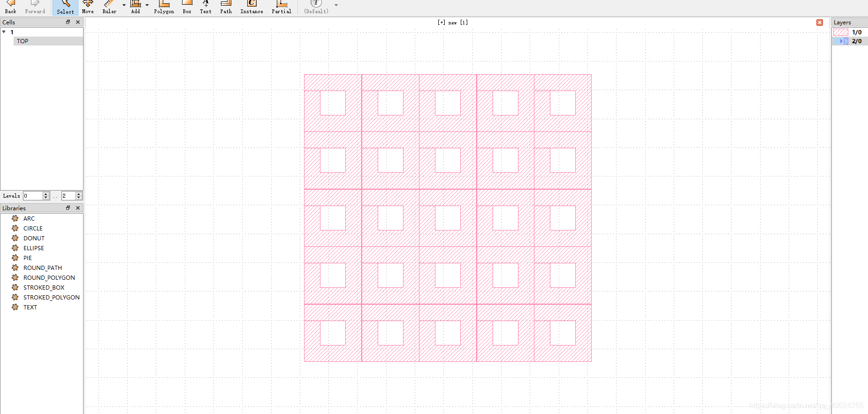Close the Cells panel
The width and height of the screenshot is (868, 414).
(x=78, y=22)
